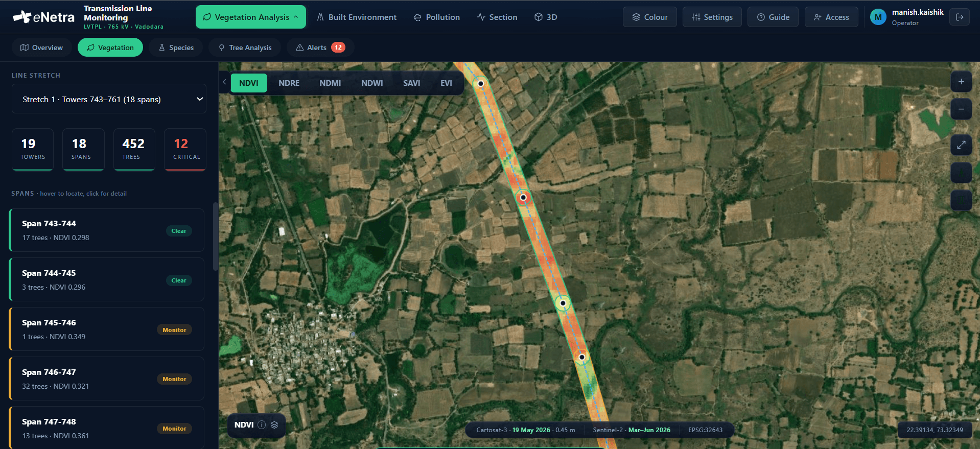Click the 12 Critical stat card
The height and width of the screenshot is (449, 980).
(185, 149)
